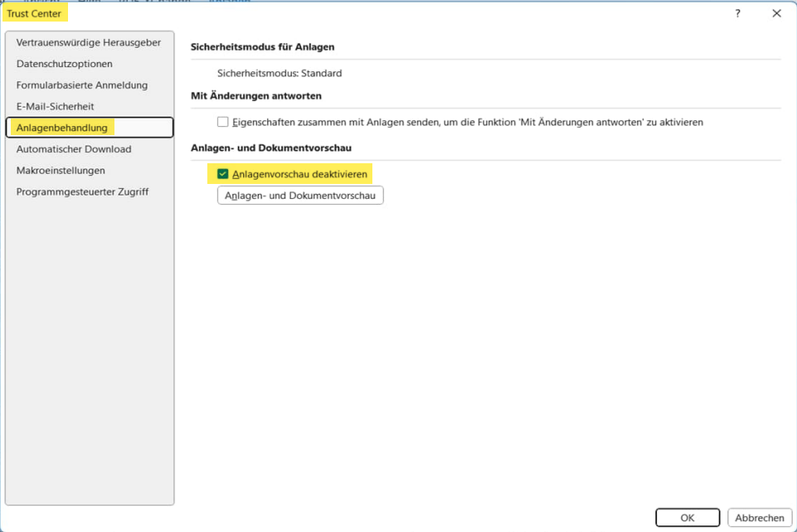The width and height of the screenshot is (797, 532).
Task: Click the Trust Center title bar text
Action: click(x=34, y=13)
